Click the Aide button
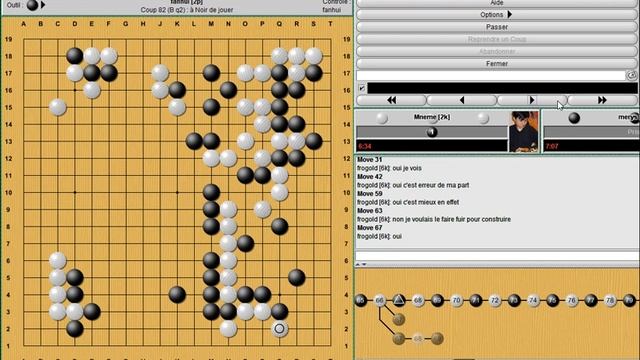This screenshot has width=640, height=360. tap(496, 3)
